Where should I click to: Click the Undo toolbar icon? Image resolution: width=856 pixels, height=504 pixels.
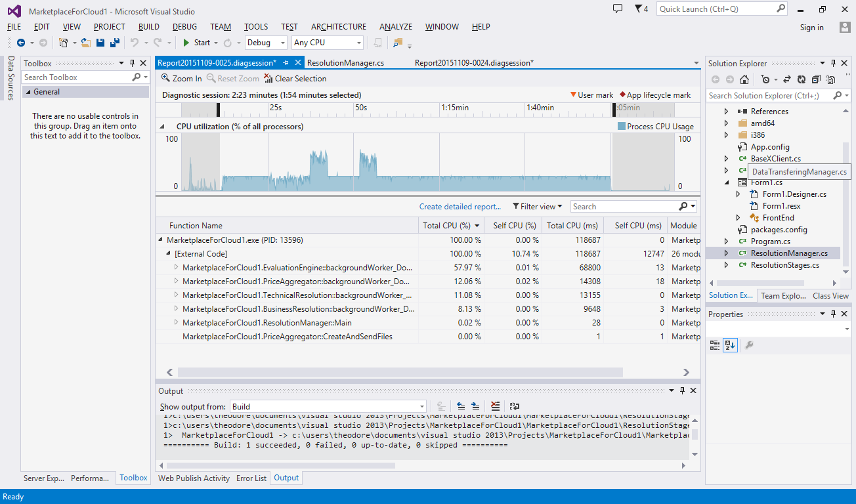pos(134,43)
